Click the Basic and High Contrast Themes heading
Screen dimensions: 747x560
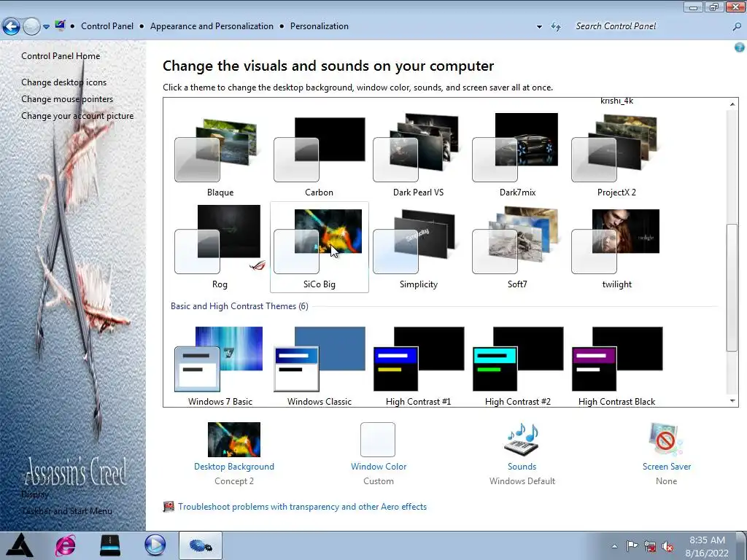pos(239,306)
